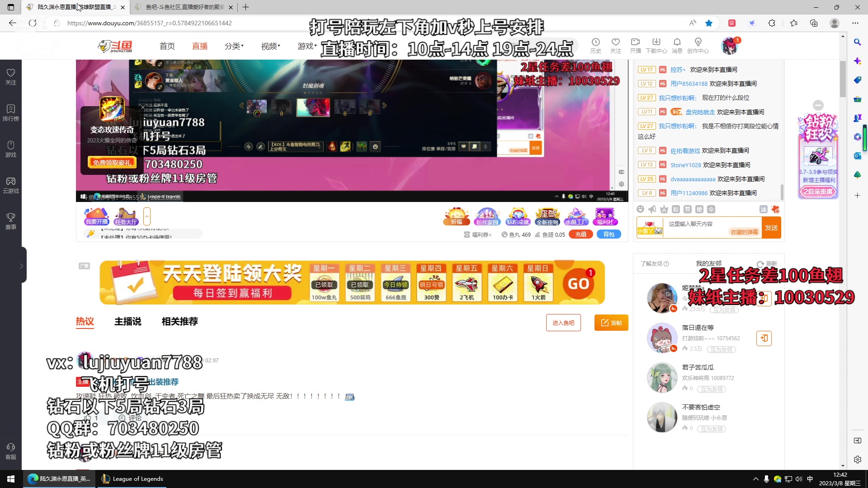This screenshot has width=868, height=488.
Task: Click the 粉 fan badge chat icon
Action: tap(675, 209)
